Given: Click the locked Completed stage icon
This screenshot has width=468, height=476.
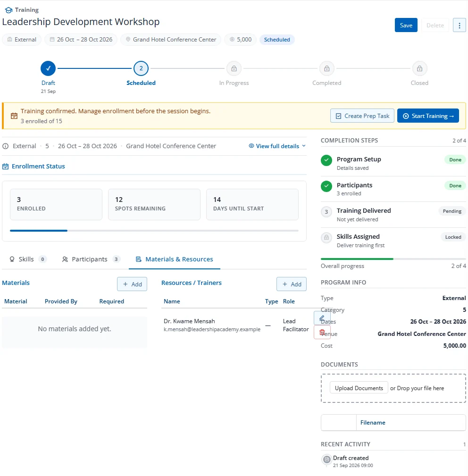Looking at the screenshot, I should click(x=326, y=68).
